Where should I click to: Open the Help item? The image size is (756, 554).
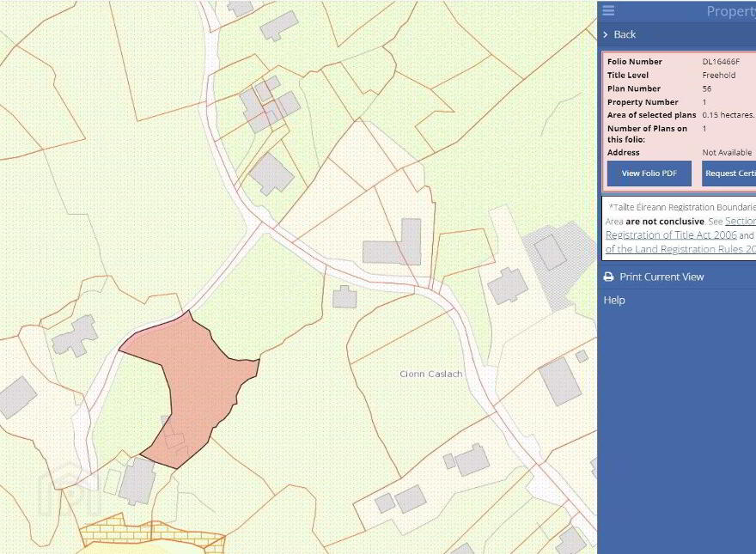pos(614,300)
